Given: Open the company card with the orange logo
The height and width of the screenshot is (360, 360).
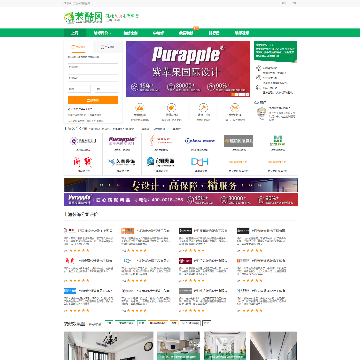Looking at the screenshot, I should (146, 240).
